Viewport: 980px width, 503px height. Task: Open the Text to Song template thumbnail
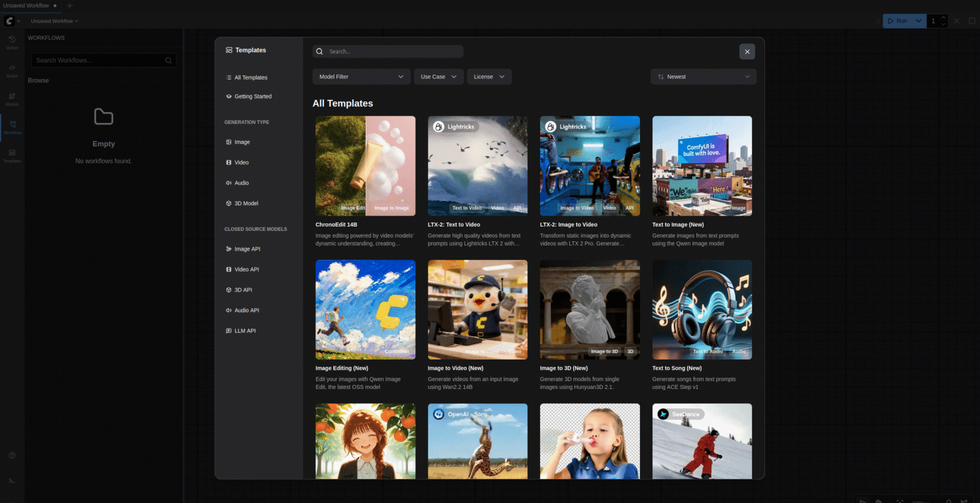click(x=702, y=309)
